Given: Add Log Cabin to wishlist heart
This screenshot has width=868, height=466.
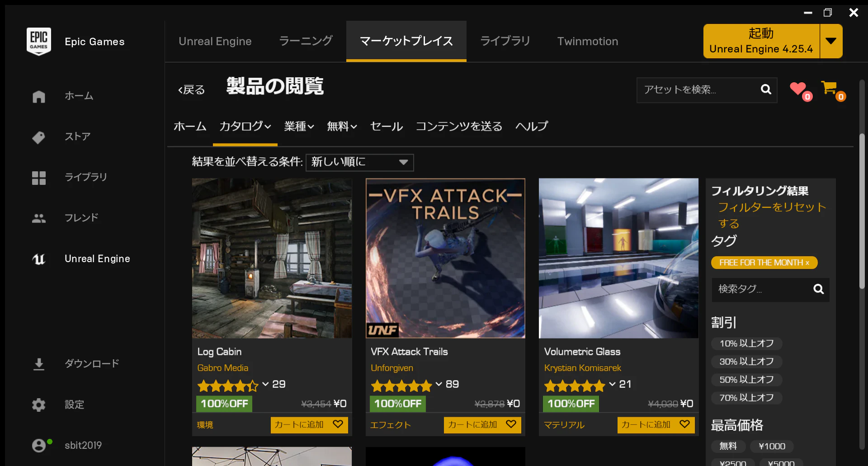Looking at the screenshot, I should pyautogui.click(x=338, y=424).
